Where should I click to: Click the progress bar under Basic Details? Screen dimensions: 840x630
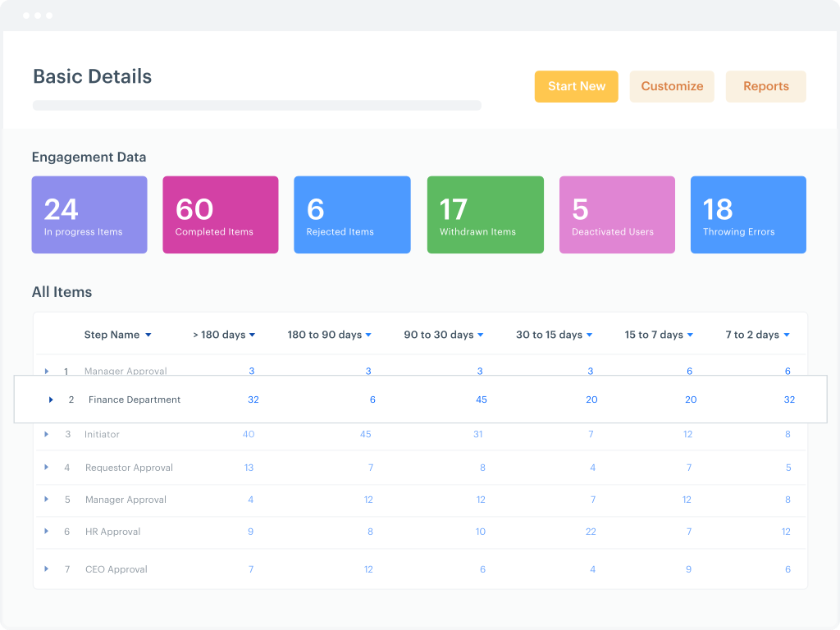(257, 105)
